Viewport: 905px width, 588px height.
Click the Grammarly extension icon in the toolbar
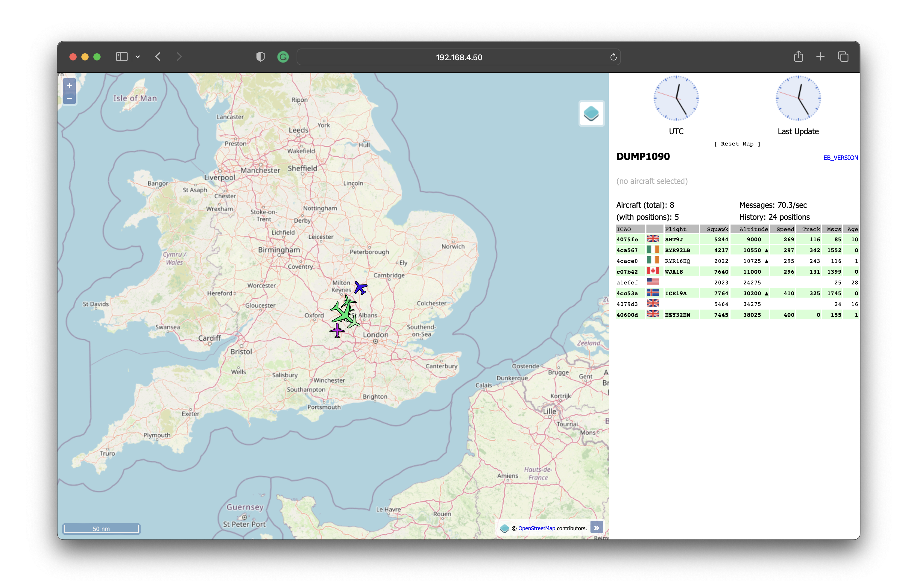(x=283, y=57)
